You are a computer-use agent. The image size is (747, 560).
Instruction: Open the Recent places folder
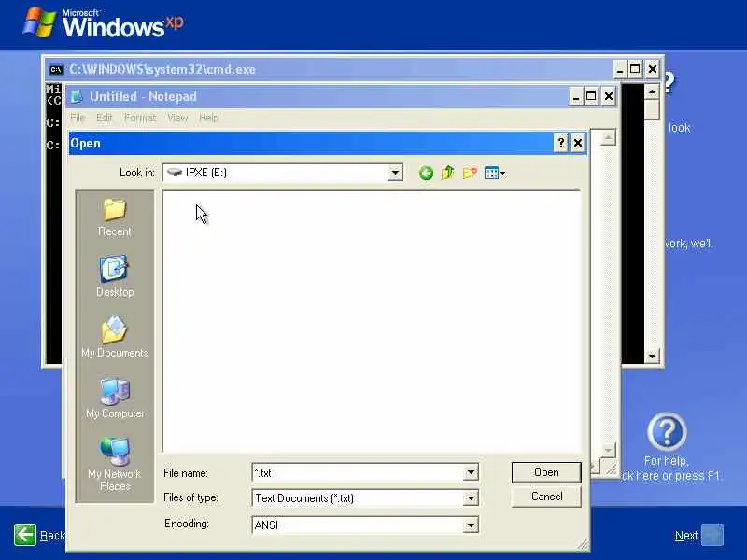114,217
